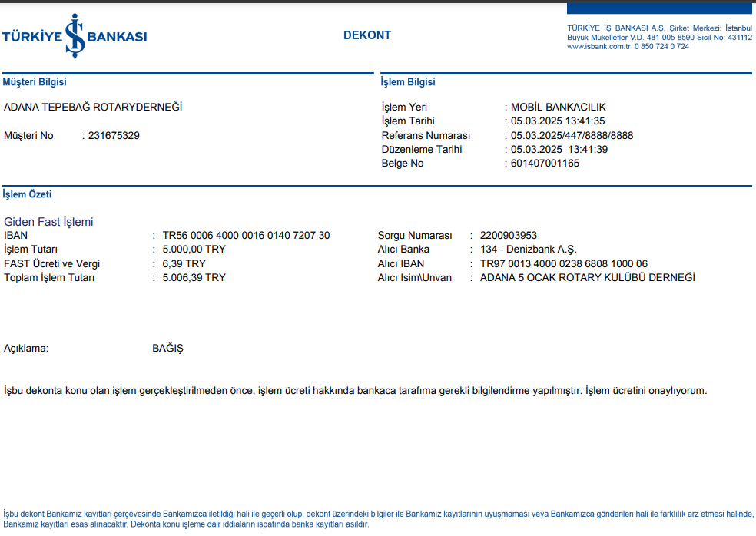Click the Müşteri Bilgisi section header

pyautogui.click(x=35, y=82)
